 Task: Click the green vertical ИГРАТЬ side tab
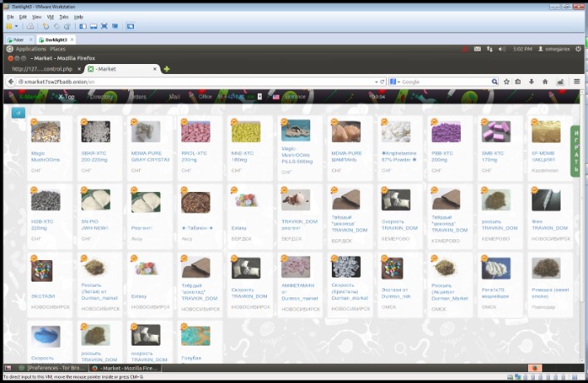coord(576,151)
